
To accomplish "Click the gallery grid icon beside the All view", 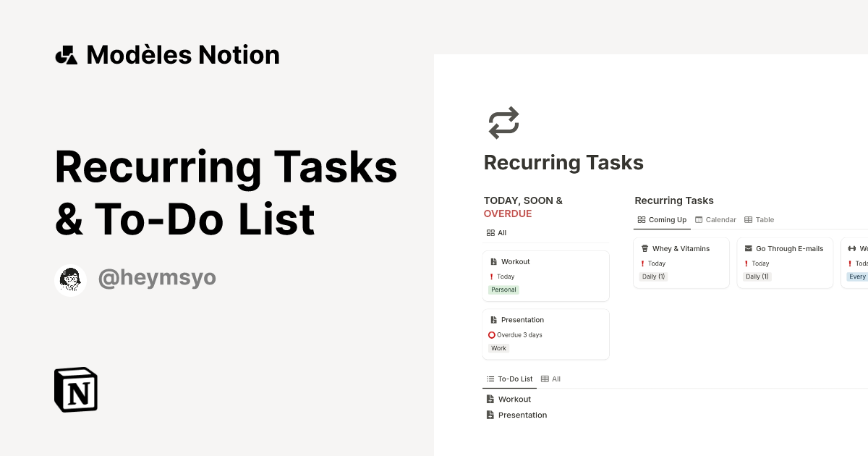I will (x=489, y=232).
